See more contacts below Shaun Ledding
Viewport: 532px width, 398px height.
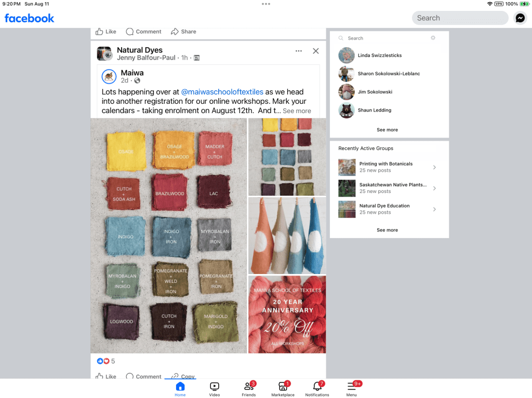point(387,130)
